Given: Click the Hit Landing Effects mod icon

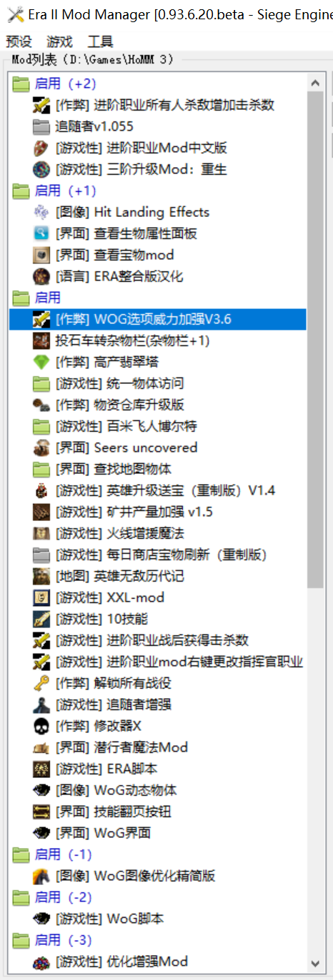Looking at the screenshot, I should pos(41,212).
